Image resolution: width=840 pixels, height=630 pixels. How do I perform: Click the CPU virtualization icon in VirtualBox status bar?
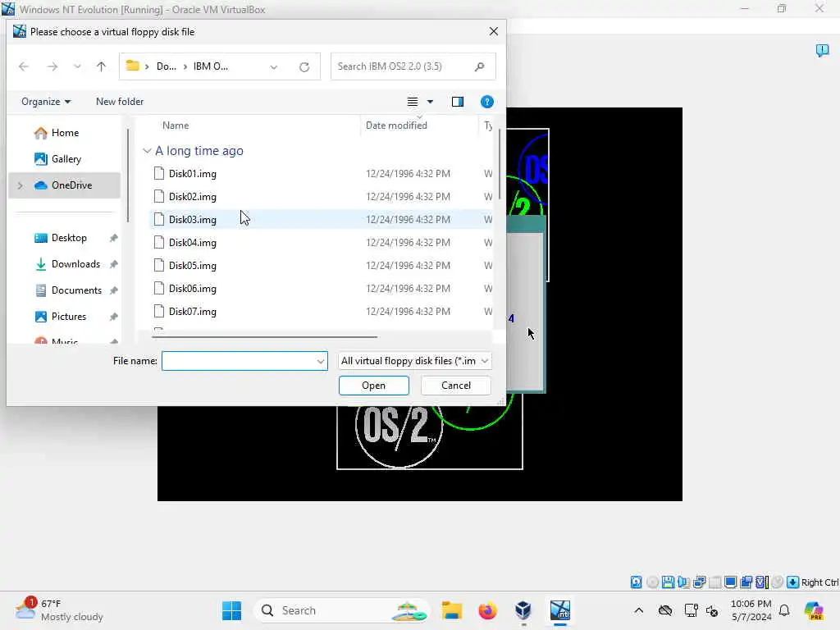coord(761,582)
